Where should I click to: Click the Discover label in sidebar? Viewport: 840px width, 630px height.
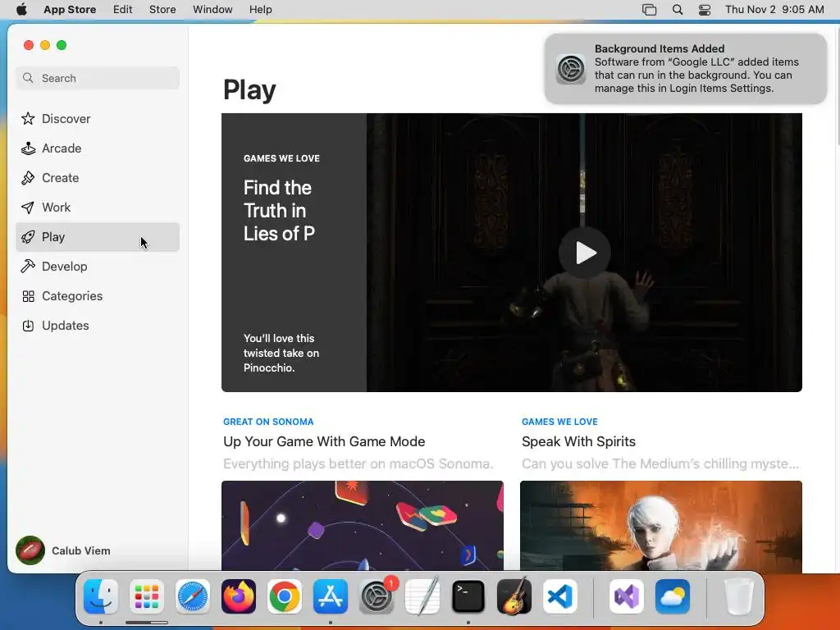pyautogui.click(x=66, y=118)
